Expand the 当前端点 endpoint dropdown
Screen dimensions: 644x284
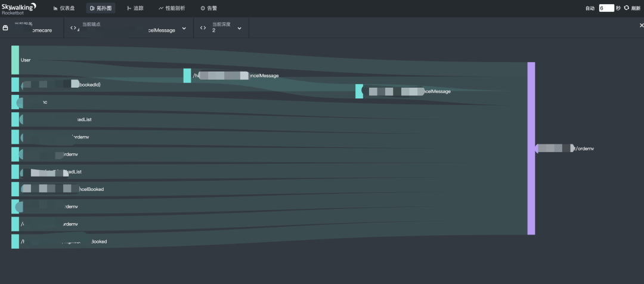[x=184, y=28]
